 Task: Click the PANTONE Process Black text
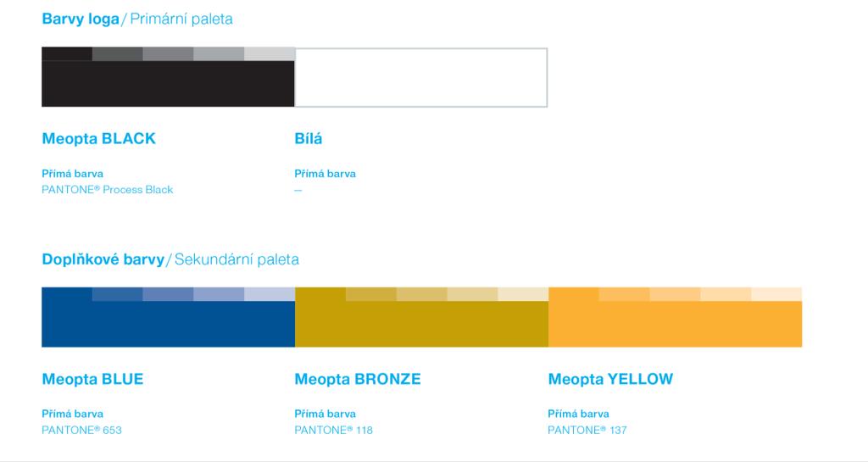[x=108, y=190]
